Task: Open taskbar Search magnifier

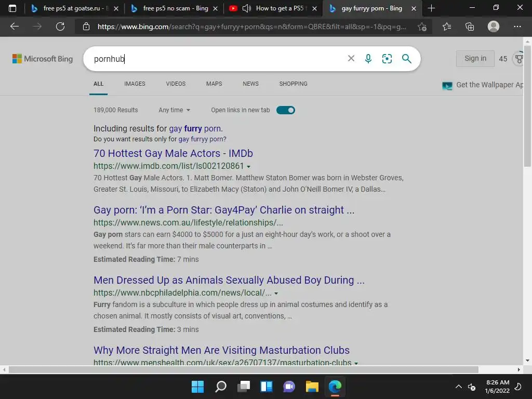Action: [x=220, y=387]
